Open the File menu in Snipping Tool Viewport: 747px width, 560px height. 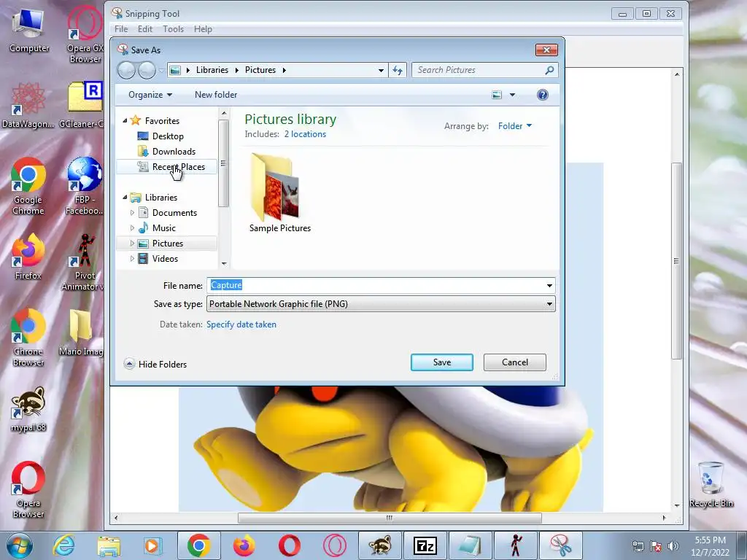(121, 29)
